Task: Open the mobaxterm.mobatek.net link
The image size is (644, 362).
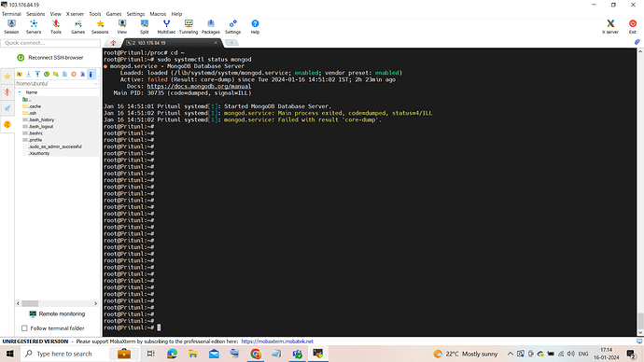Action: point(277,341)
